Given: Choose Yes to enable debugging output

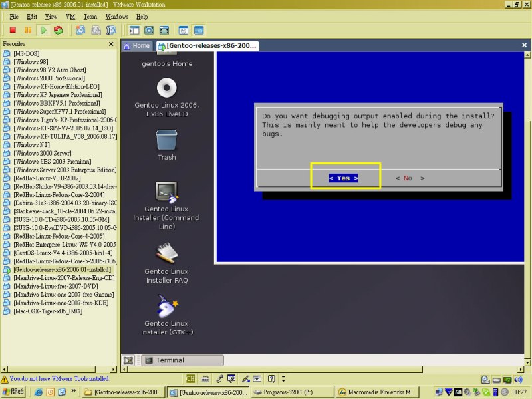Looking at the screenshot, I should [x=343, y=178].
